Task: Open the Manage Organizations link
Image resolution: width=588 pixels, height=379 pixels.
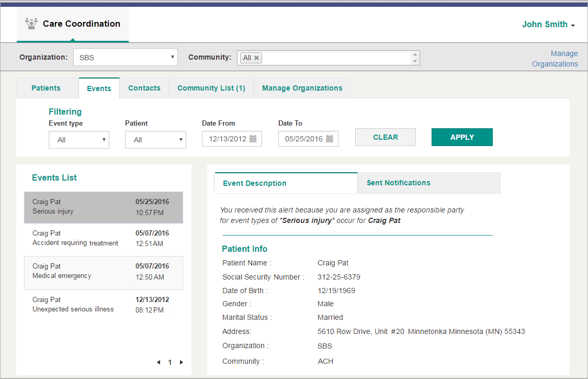Action: coord(555,59)
